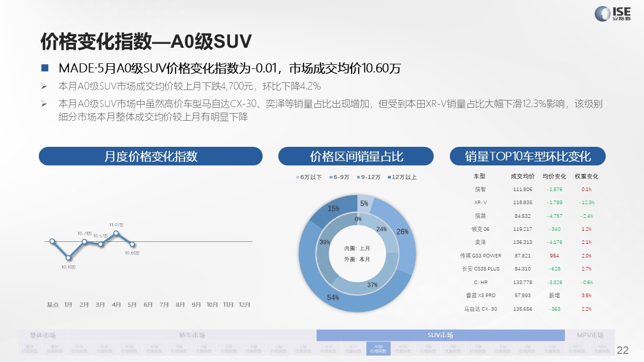Viewport: 644px width, 362px height.
Task: Open the MPV市场 navigation tab
Action: (590, 335)
